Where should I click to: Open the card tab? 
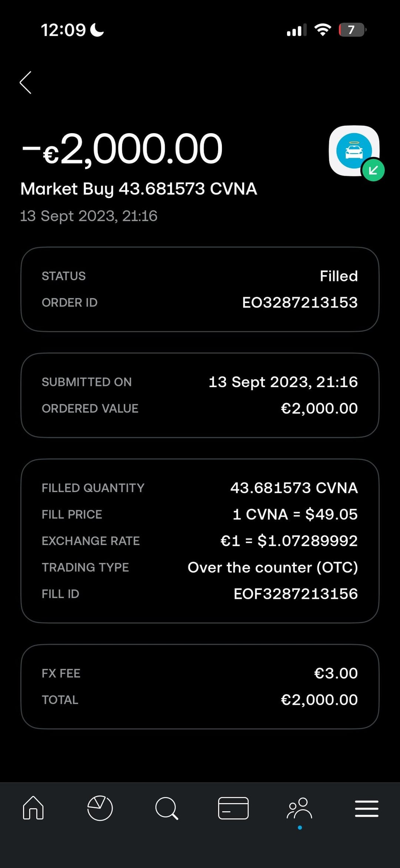tap(233, 808)
